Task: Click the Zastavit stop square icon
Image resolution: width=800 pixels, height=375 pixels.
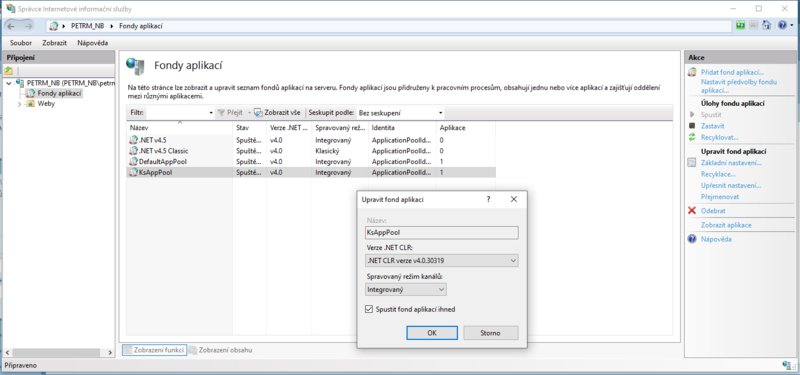Action: [692, 126]
